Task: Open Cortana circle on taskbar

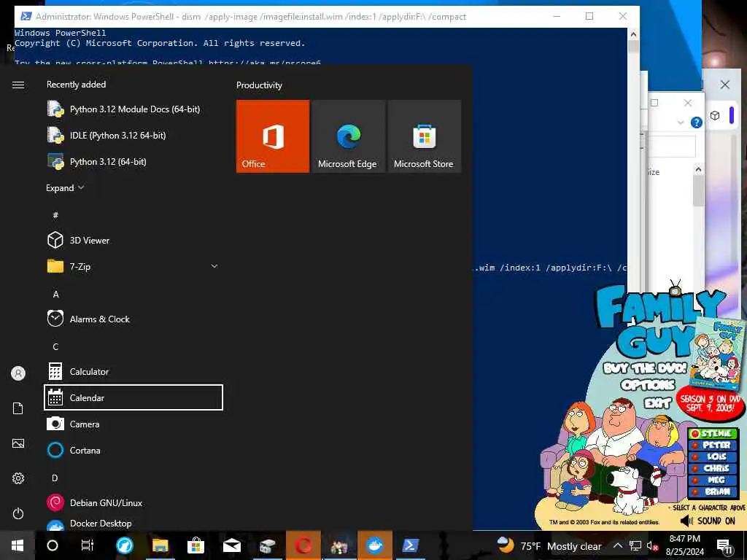Action: point(53,545)
